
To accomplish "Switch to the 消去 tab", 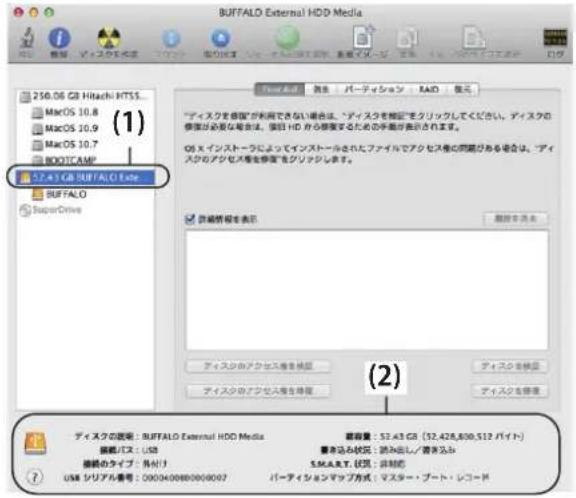I will click(321, 89).
